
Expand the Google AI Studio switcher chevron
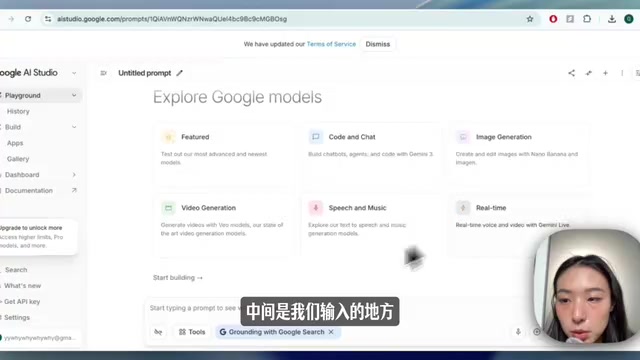pos(74,73)
